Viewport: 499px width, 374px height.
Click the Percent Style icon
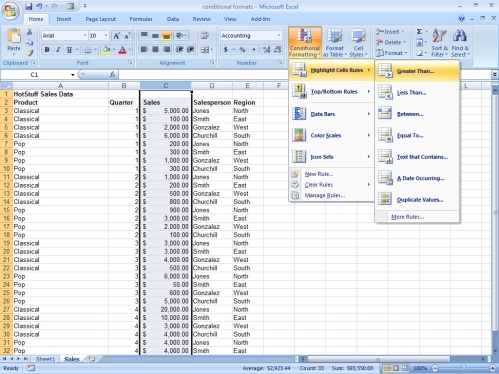click(242, 50)
